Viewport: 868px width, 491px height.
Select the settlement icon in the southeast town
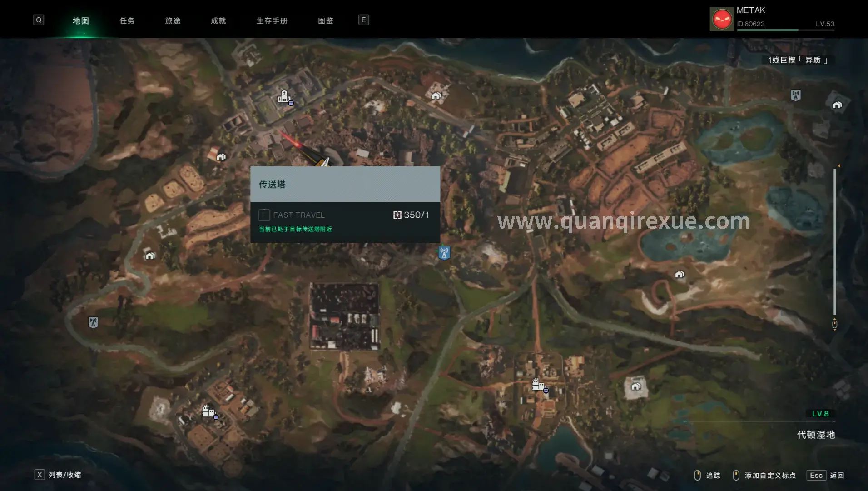coord(539,385)
